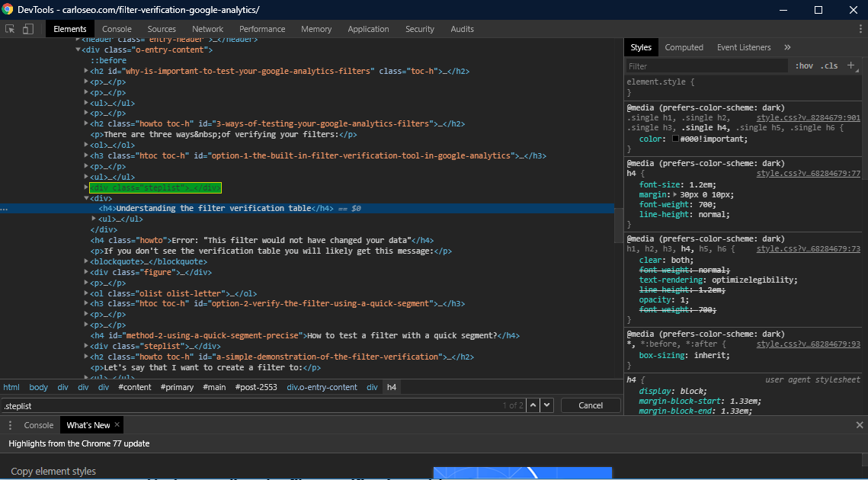The height and width of the screenshot is (480, 868).
Task: Open the Security tab
Action: click(420, 29)
